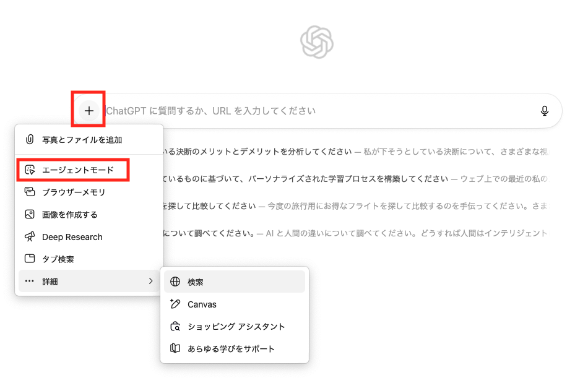The width and height of the screenshot is (588, 383).
Task: Click the globe icon next to 検索
Action: click(175, 282)
